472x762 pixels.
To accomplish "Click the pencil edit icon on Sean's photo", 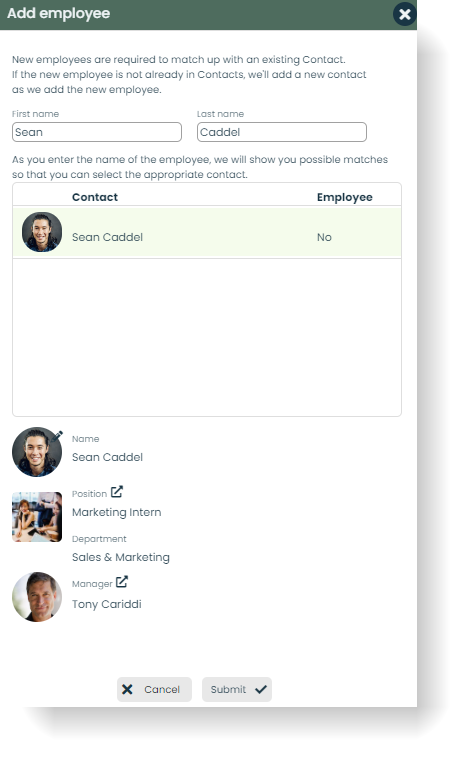I will pyautogui.click(x=57, y=436).
